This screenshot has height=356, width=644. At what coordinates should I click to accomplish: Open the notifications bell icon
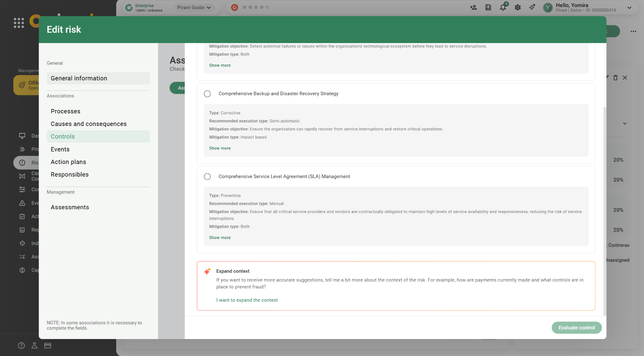pyautogui.click(x=503, y=8)
